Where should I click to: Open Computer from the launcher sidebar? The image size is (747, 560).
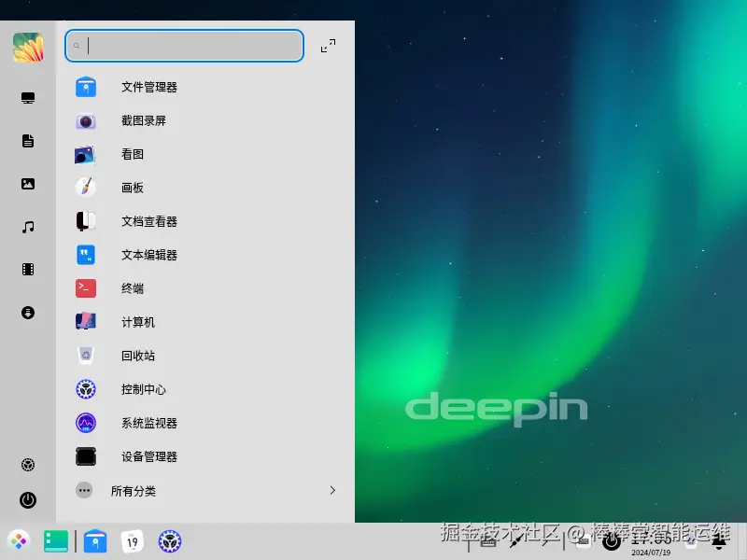(x=28, y=98)
